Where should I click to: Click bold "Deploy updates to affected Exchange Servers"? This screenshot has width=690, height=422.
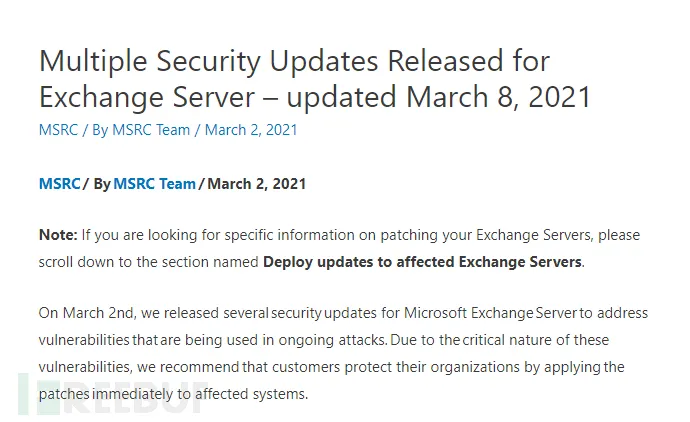(x=422, y=262)
